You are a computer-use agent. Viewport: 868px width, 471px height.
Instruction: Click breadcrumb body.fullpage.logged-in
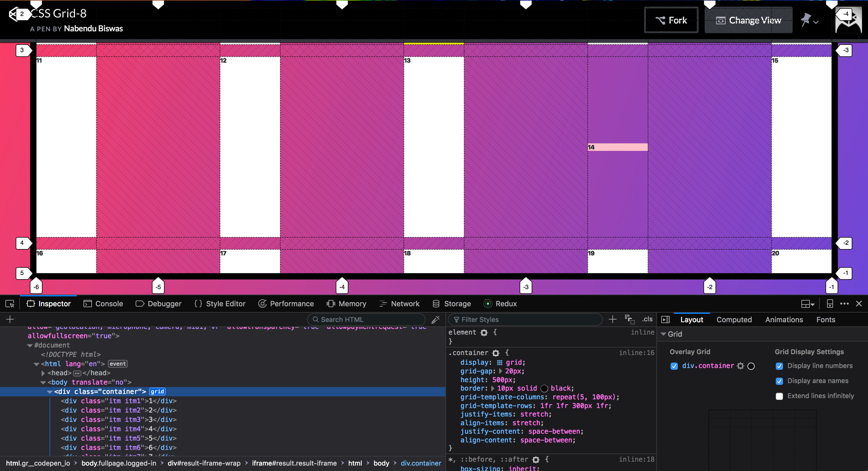pos(119,463)
